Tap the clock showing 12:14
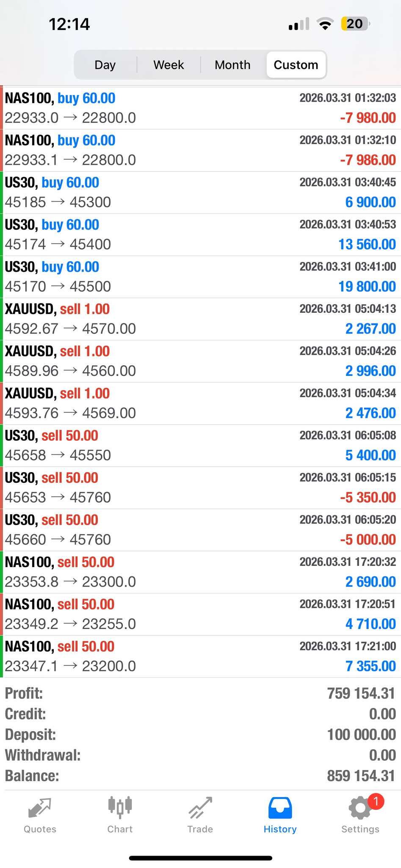401x868 pixels. pos(69,24)
